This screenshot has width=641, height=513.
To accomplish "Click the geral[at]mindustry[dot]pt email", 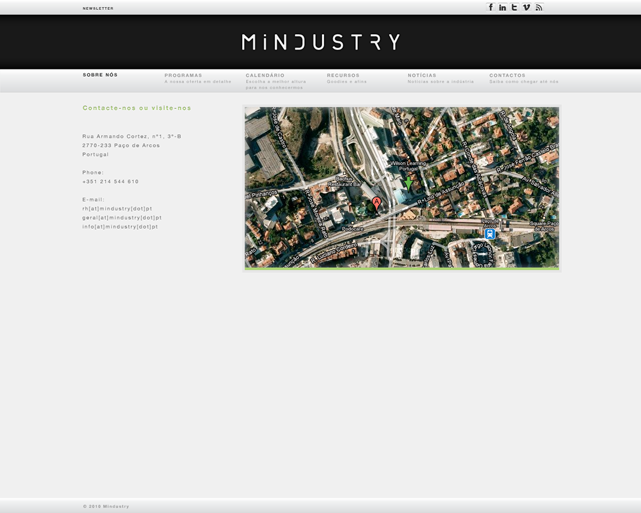I will 122,217.
